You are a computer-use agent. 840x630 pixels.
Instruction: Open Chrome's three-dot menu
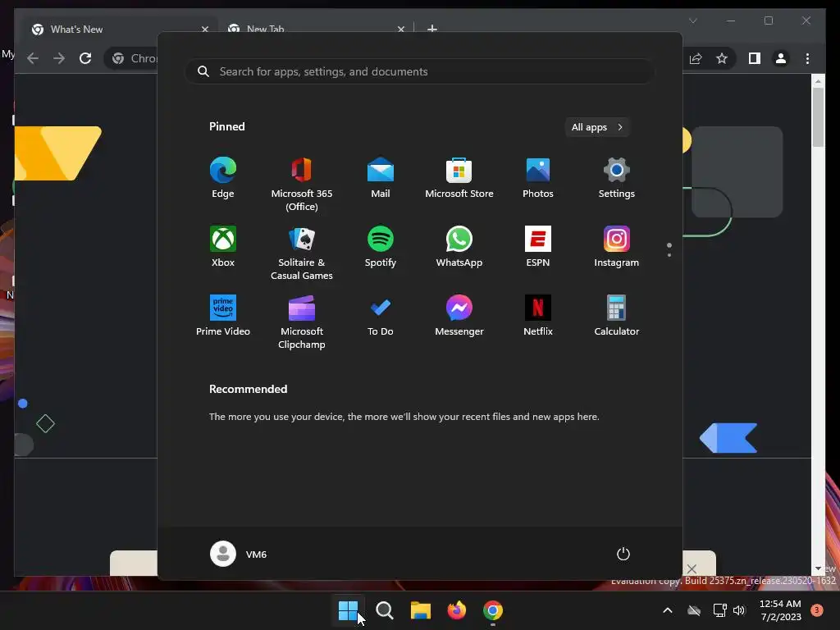click(x=808, y=58)
